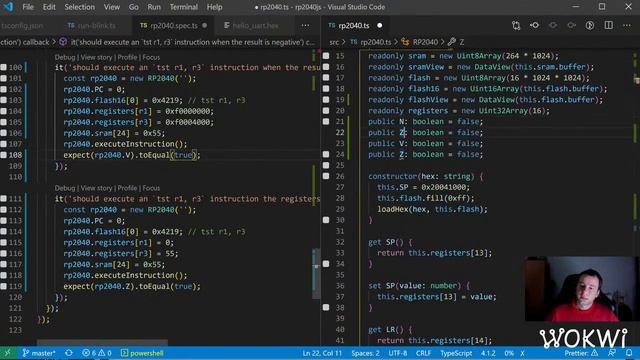Screen dimensions: 640x360
Task: Open more actions for the right editor group
Action: coord(627,25)
